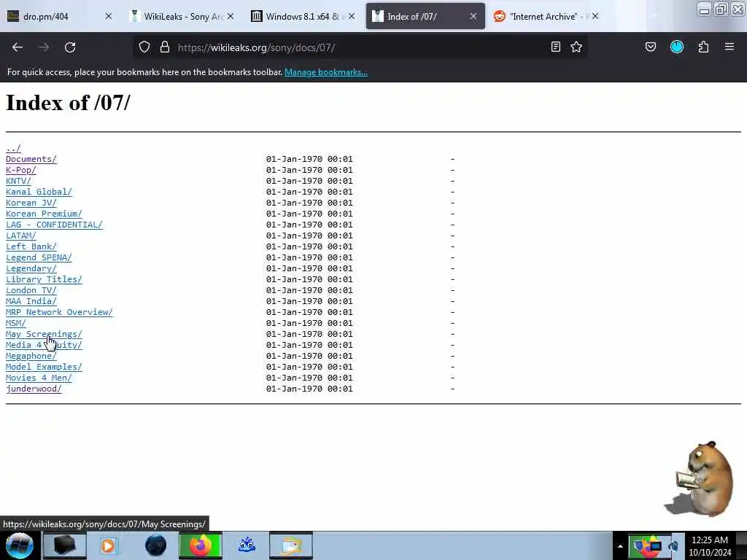Viewport: 747px width, 560px height.
Task: Click the Firefox taskbar icon
Action: [x=201, y=545]
